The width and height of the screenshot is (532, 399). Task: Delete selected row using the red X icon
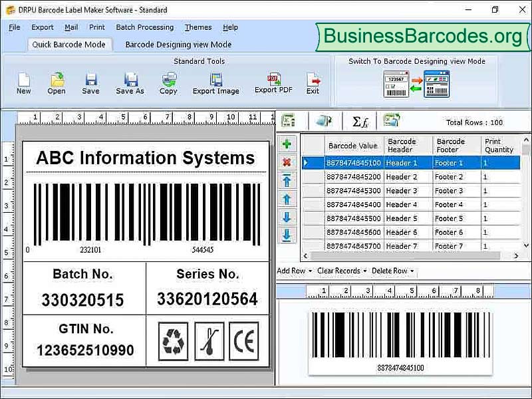pos(287,162)
